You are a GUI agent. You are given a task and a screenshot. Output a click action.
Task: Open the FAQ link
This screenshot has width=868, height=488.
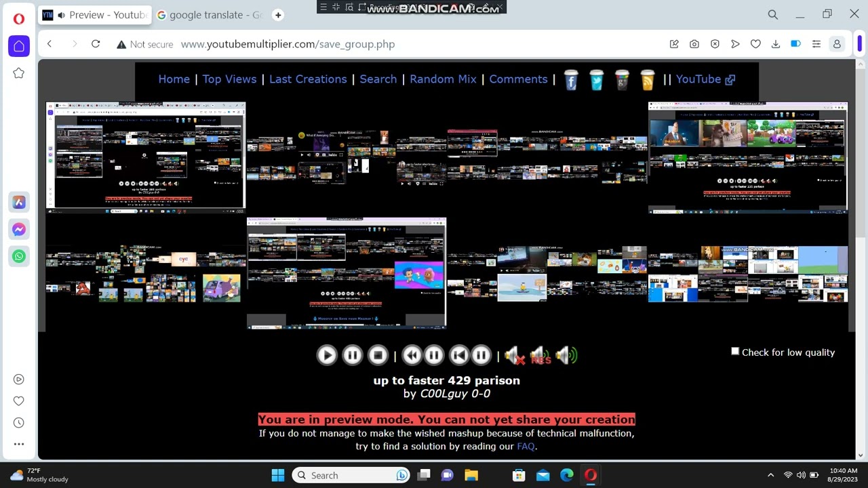pos(526,447)
